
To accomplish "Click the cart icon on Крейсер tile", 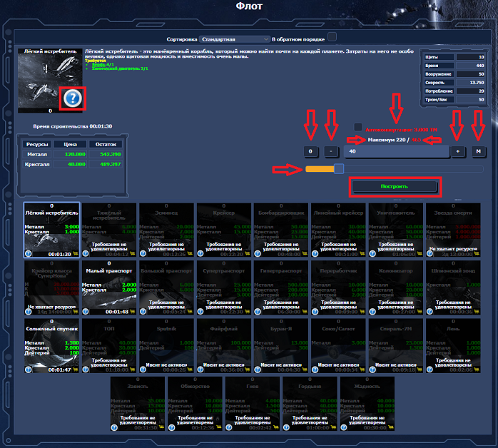I will tap(247, 253).
